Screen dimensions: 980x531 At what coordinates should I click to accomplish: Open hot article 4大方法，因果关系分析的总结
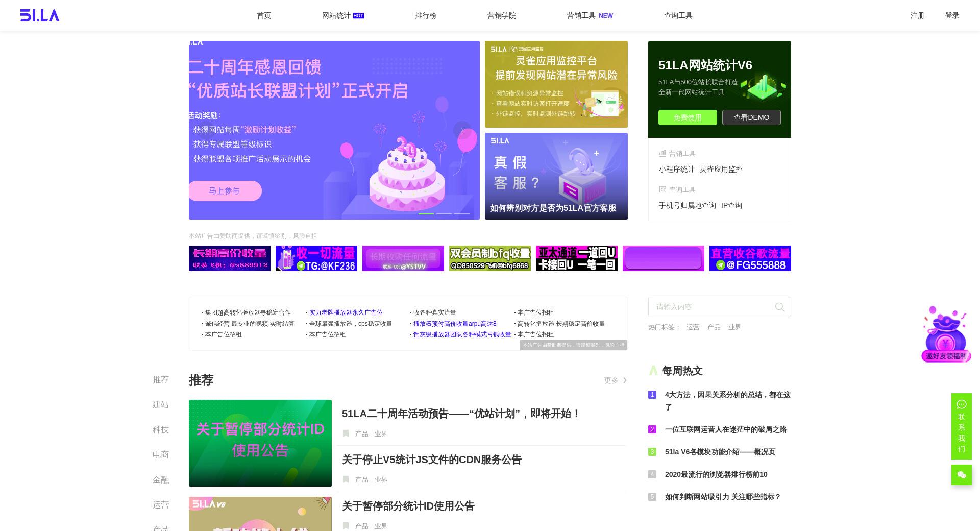tap(727, 401)
